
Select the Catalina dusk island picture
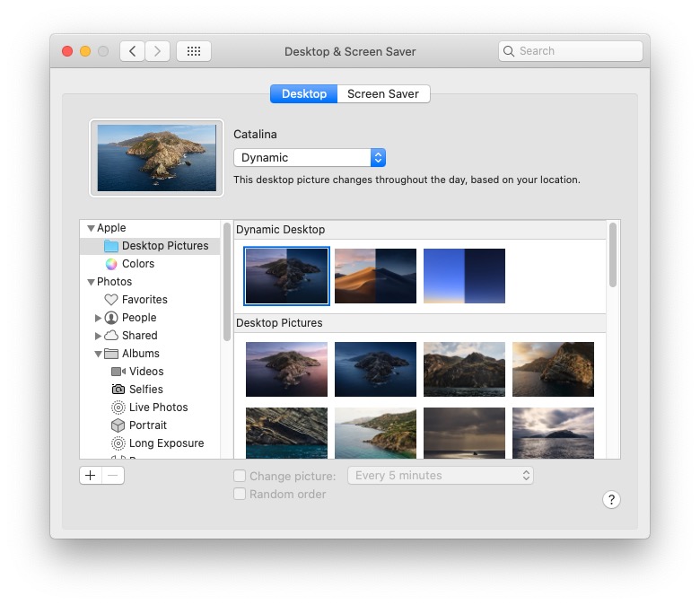coord(286,369)
